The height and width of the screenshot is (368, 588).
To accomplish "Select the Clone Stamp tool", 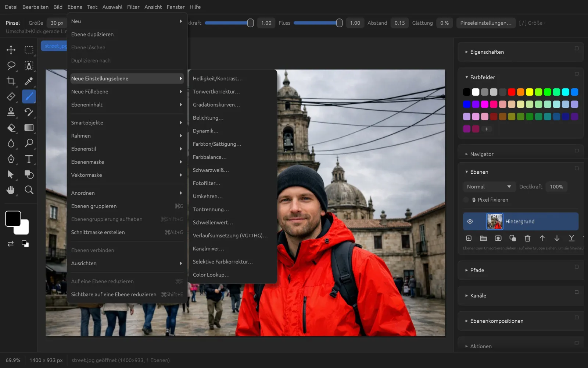I will point(11,112).
